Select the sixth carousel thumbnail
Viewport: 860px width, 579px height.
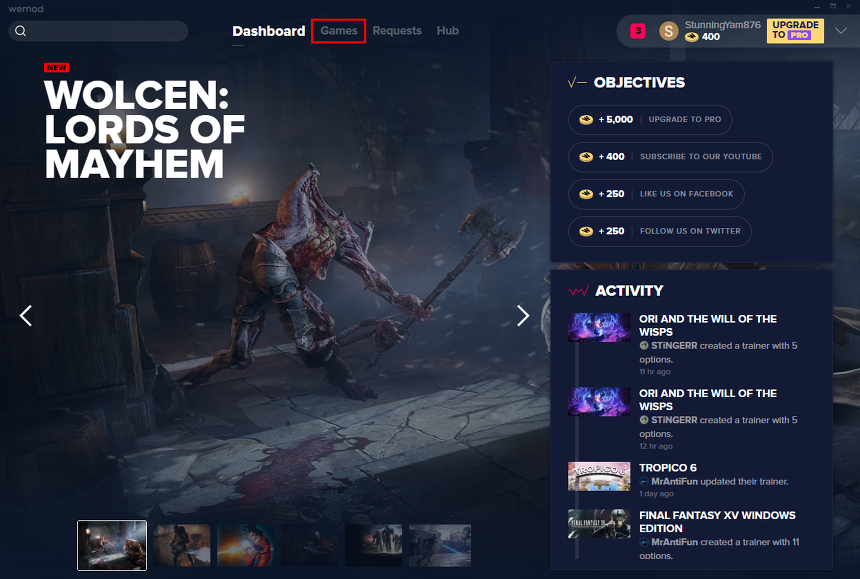point(440,545)
